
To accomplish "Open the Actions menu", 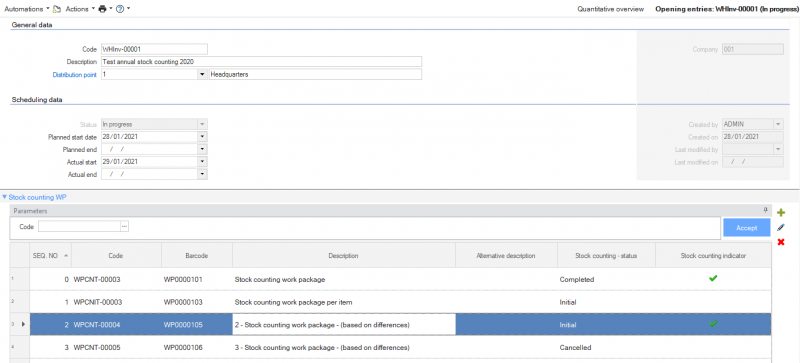I will [x=80, y=9].
